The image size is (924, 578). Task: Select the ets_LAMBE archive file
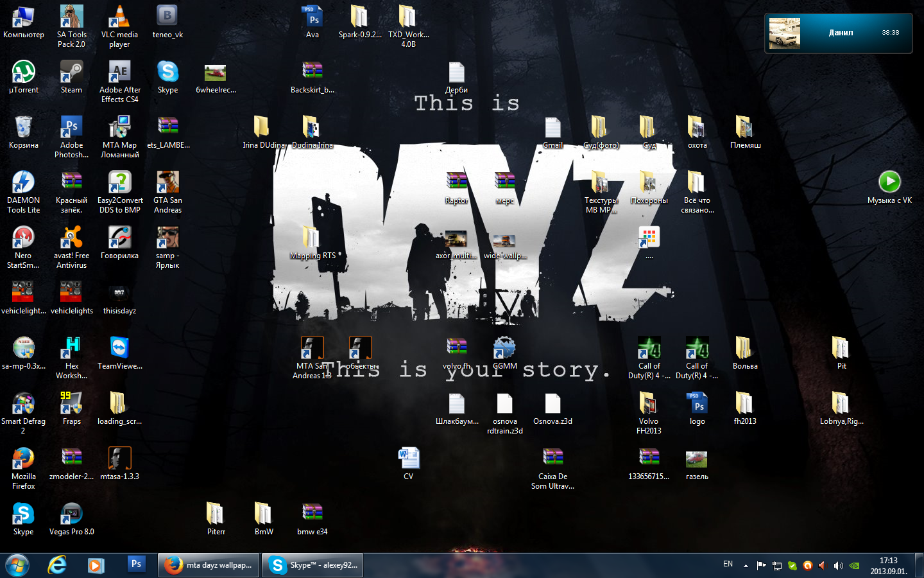pos(168,133)
